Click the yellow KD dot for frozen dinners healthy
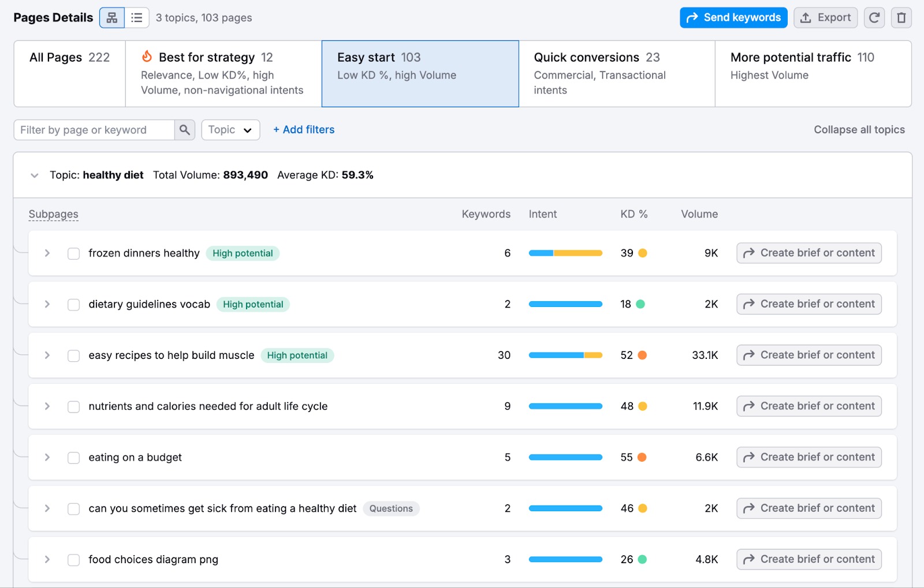The width and height of the screenshot is (924, 588). click(x=643, y=253)
